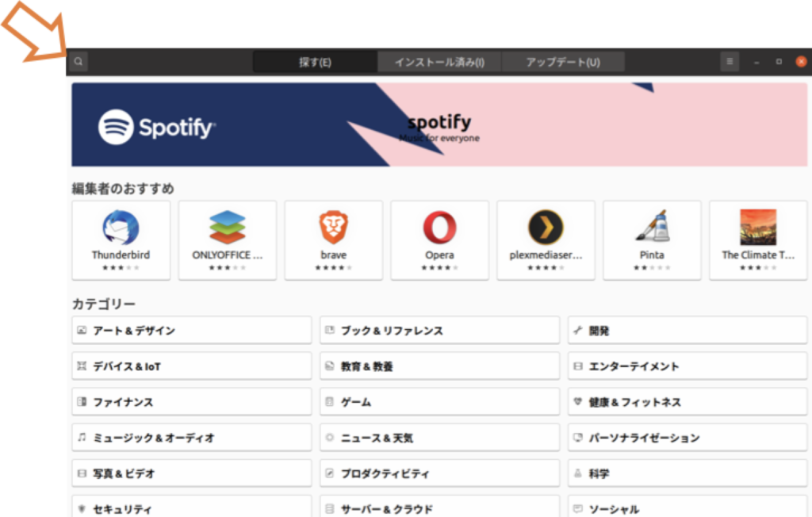Image resolution: width=812 pixels, height=517 pixels.
Task: Open the 健康＆フィットネス category
Action: point(688,401)
